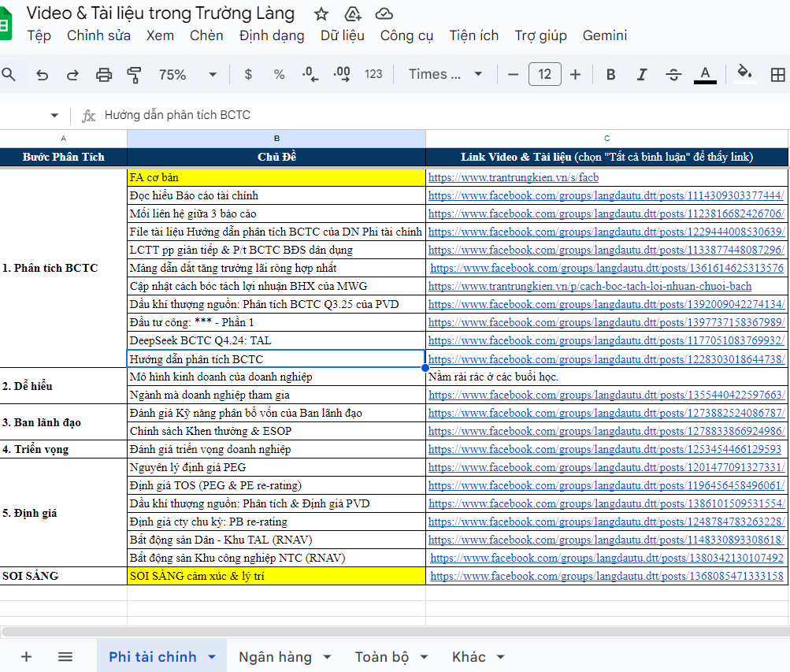
Task: Open the Chèn menu
Action: point(206,35)
